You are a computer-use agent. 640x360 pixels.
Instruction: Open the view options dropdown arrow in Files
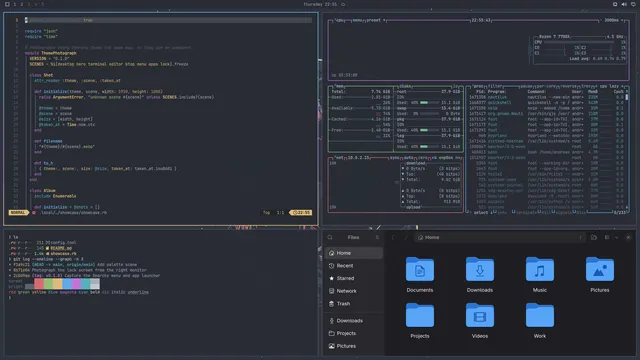click(616, 238)
